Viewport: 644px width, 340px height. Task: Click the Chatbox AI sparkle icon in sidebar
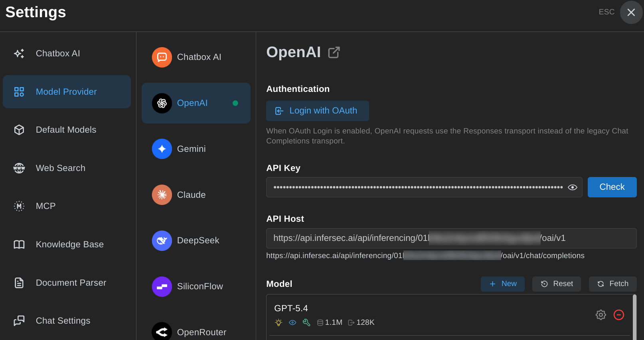tap(19, 54)
